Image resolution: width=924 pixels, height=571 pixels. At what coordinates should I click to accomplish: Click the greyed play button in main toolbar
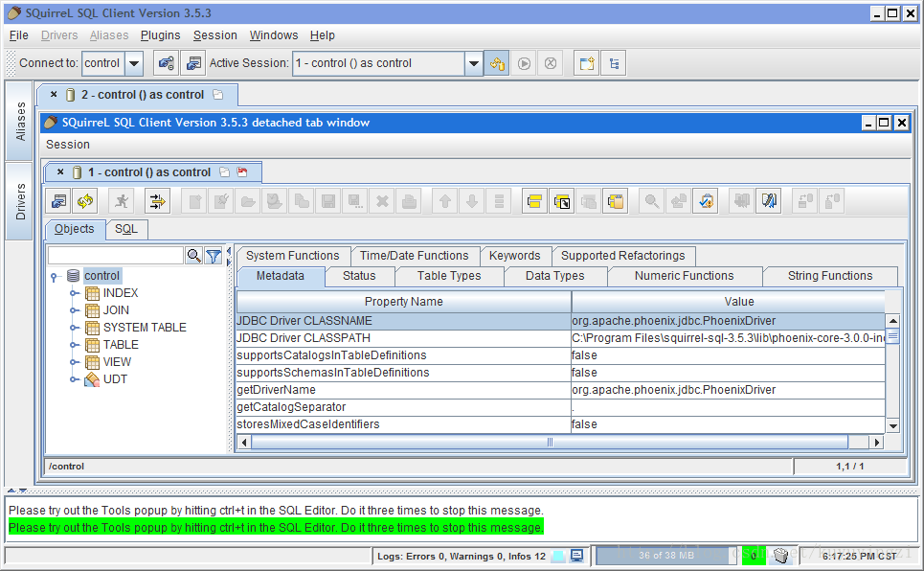coord(524,63)
